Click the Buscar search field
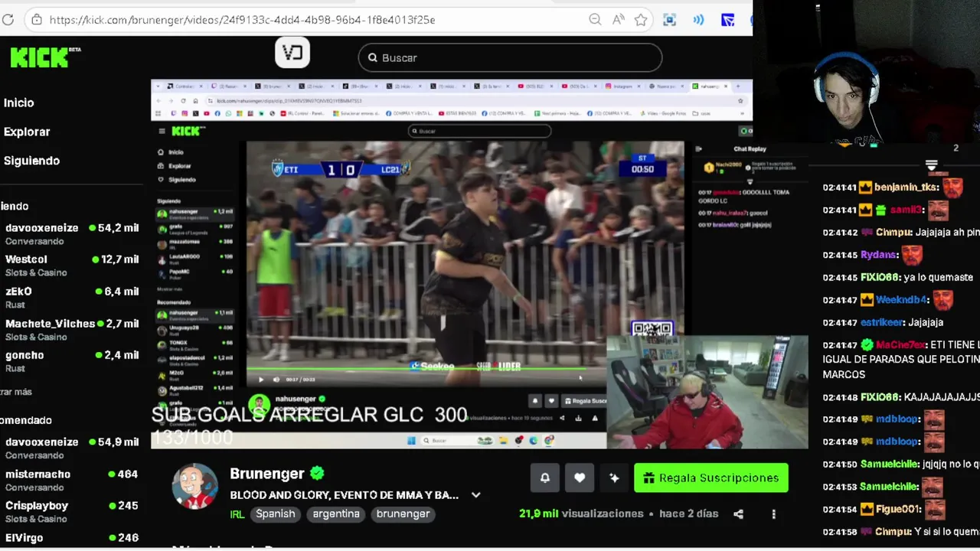 (x=510, y=57)
